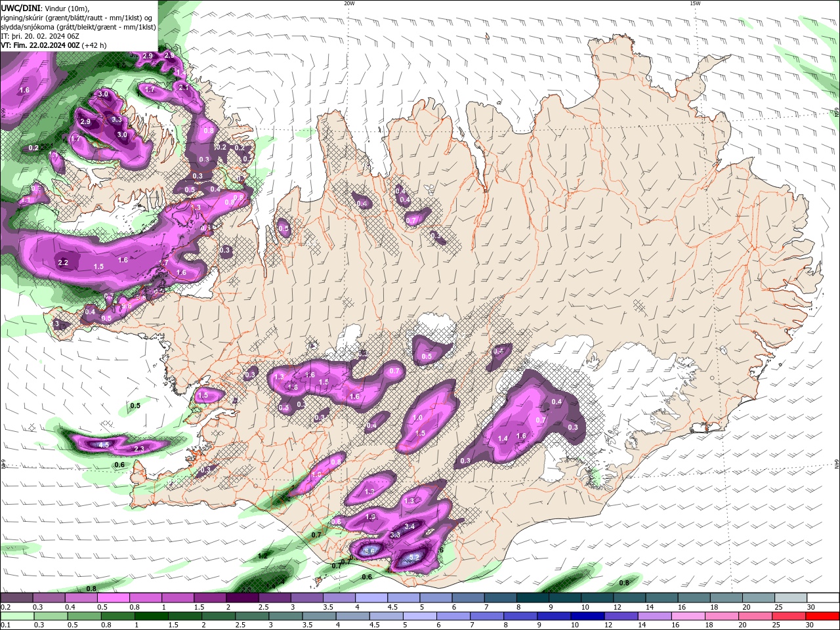The height and width of the screenshot is (630, 840).
Task: Select the darkest green rain legend swatch at 1
Action: pos(152,616)
